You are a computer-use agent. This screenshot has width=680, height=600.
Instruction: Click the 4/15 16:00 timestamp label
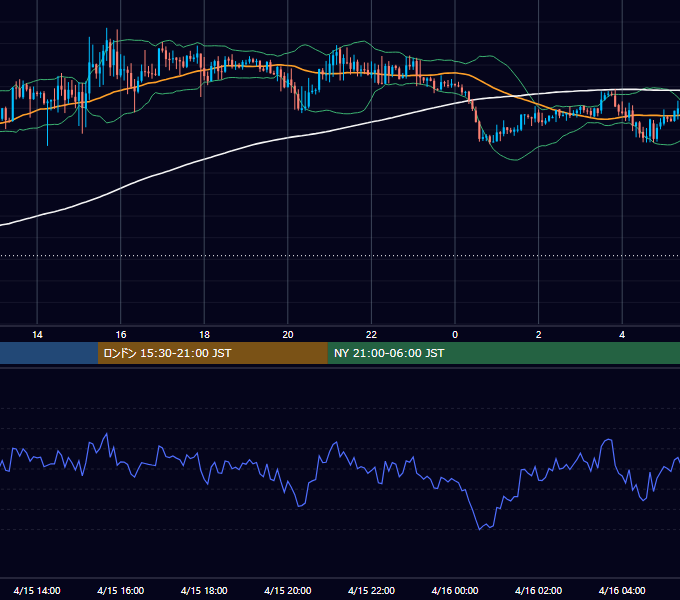121,590
